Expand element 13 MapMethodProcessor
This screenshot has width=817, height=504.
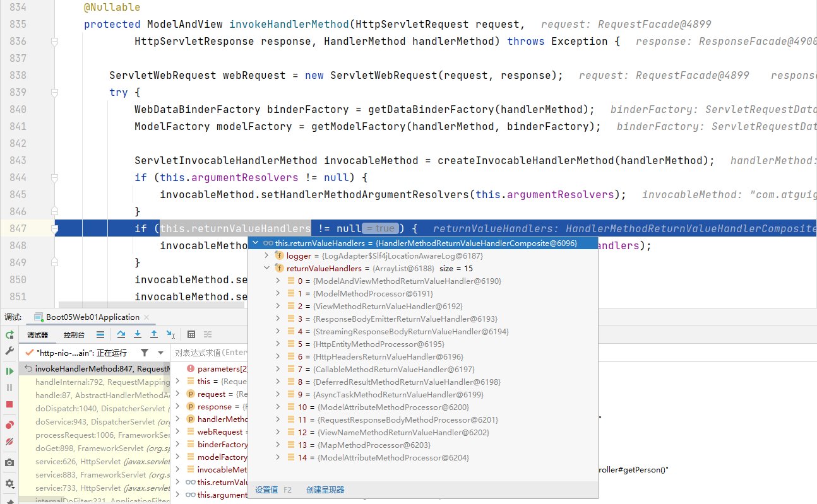point(278,445)
